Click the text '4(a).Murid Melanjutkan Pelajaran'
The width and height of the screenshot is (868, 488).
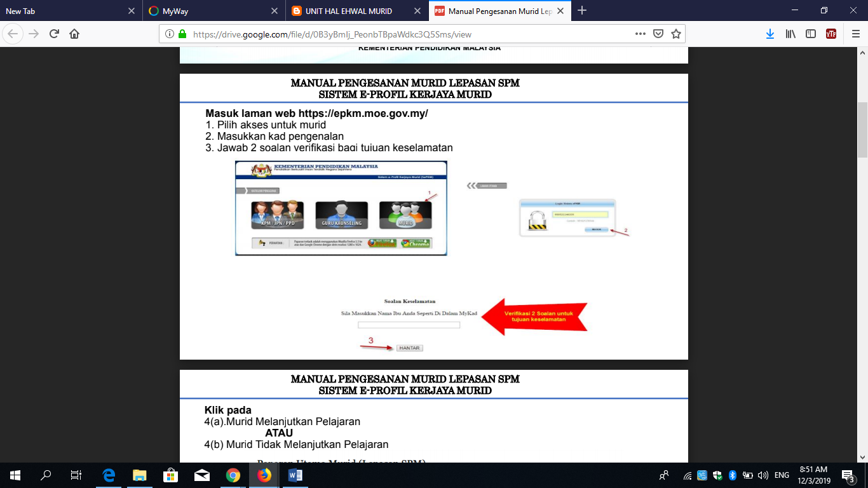tap(282, 421)
